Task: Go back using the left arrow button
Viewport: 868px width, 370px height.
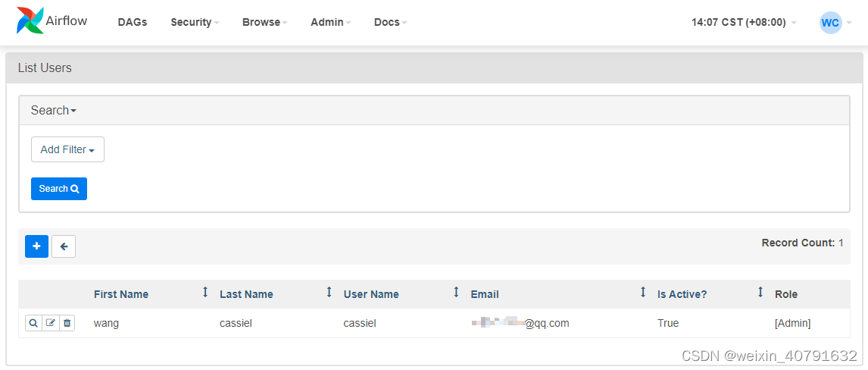Action: [x=64, y=246]
